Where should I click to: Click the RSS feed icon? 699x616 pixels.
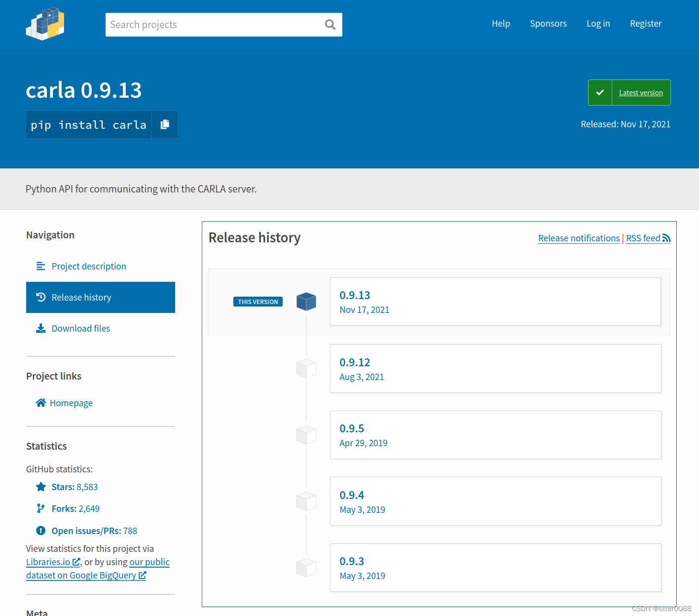point(666,238)
